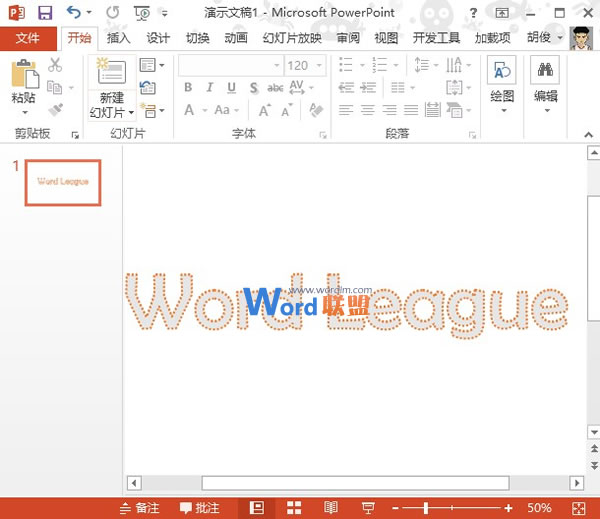Image resolution: width=600 pixels, height=519 pixels.
Task: Click the Cut scissors icon
Action: click(55, 65)
